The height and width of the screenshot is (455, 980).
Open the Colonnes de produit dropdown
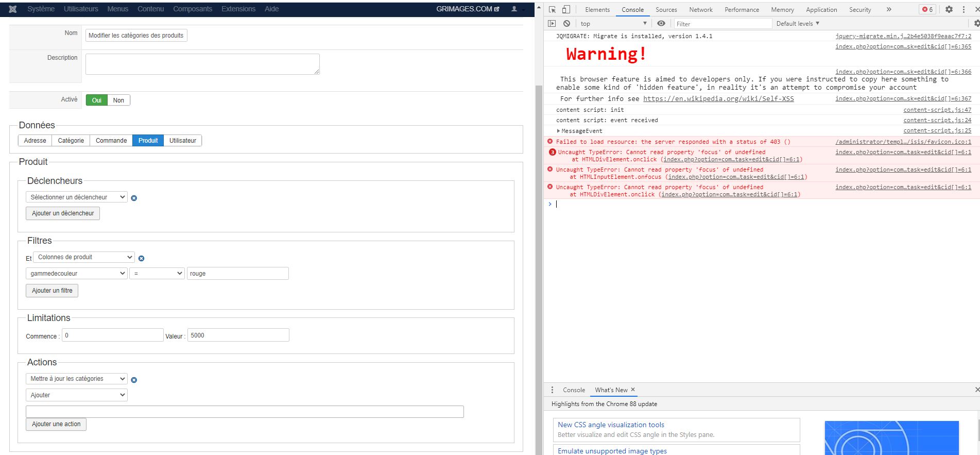83,257
